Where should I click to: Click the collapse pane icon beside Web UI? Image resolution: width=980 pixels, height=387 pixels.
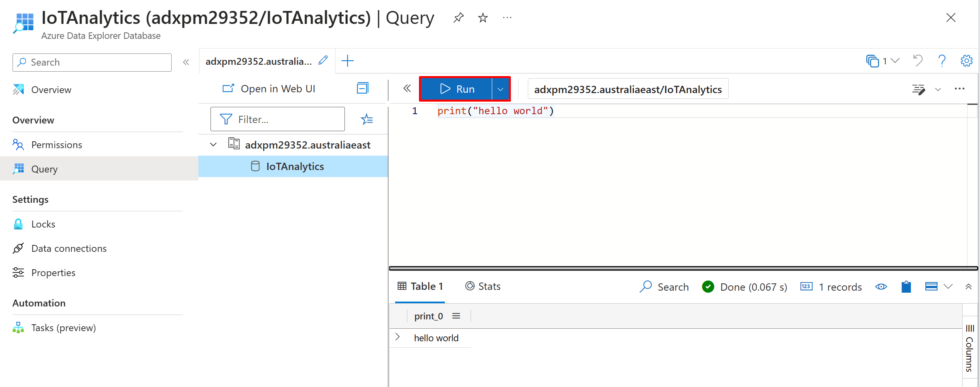pyautogui.click(x=363, y=88)
